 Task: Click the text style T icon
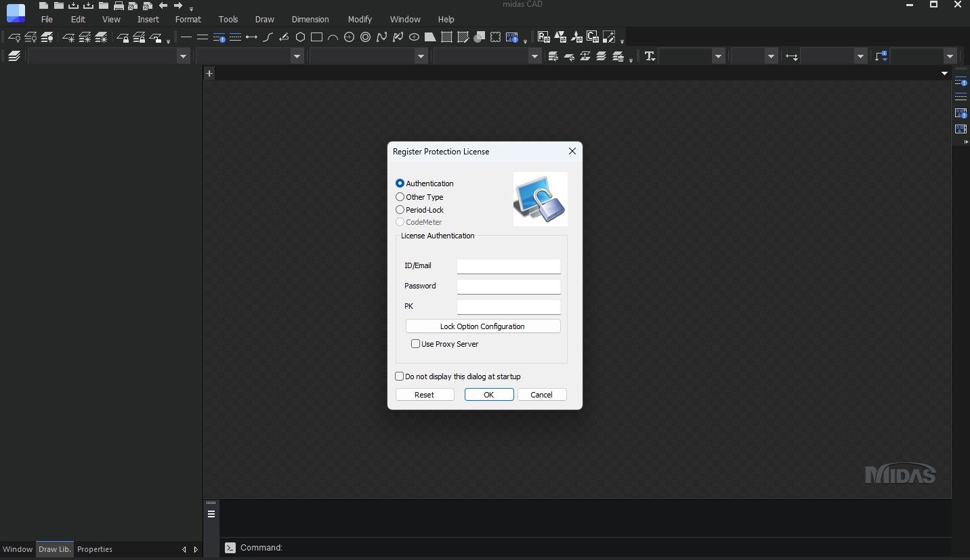[650, 56]
